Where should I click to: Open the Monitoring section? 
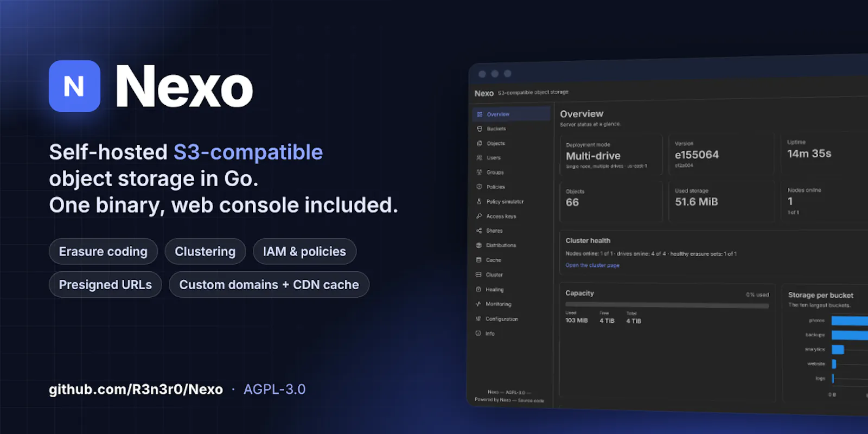coord(498,304)
